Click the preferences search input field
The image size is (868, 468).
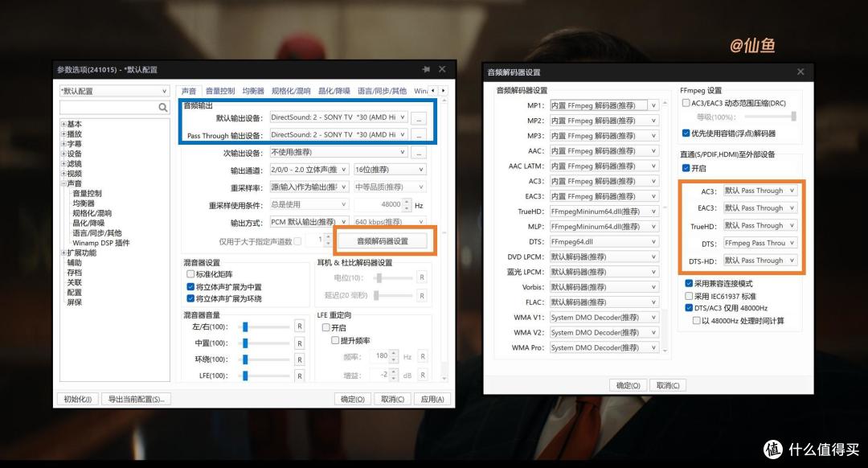108,108
